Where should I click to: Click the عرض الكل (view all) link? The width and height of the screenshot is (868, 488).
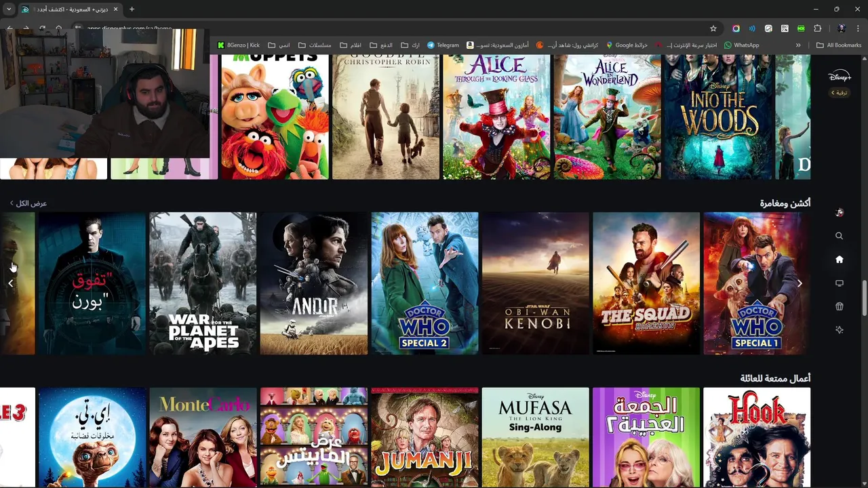[28, 203]
